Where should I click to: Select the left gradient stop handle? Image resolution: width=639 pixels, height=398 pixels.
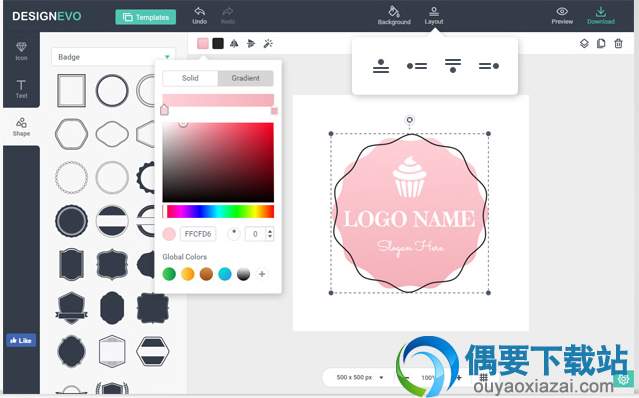click(164, 110)
